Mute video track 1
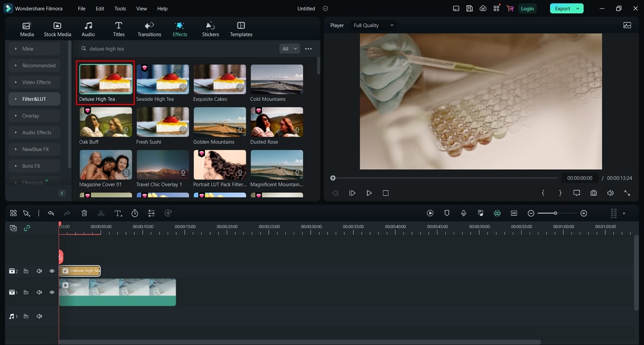644x345 pixels. (x=39, y=292)
